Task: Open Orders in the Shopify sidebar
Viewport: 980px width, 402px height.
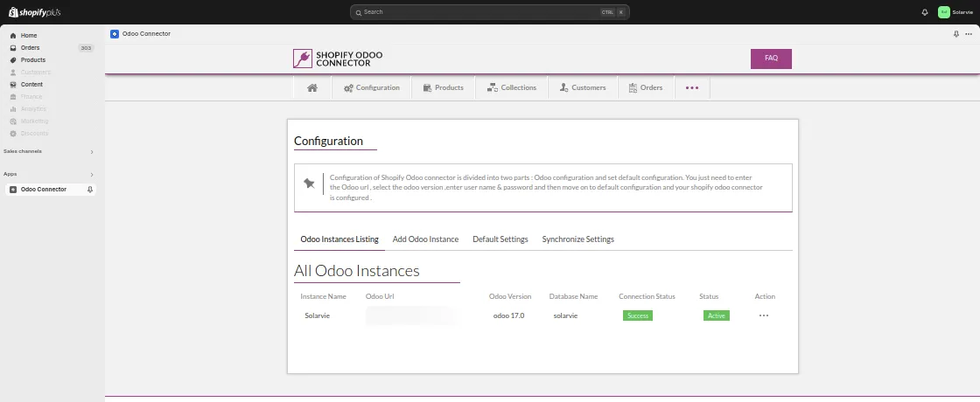Action: (x=31, y=48)
